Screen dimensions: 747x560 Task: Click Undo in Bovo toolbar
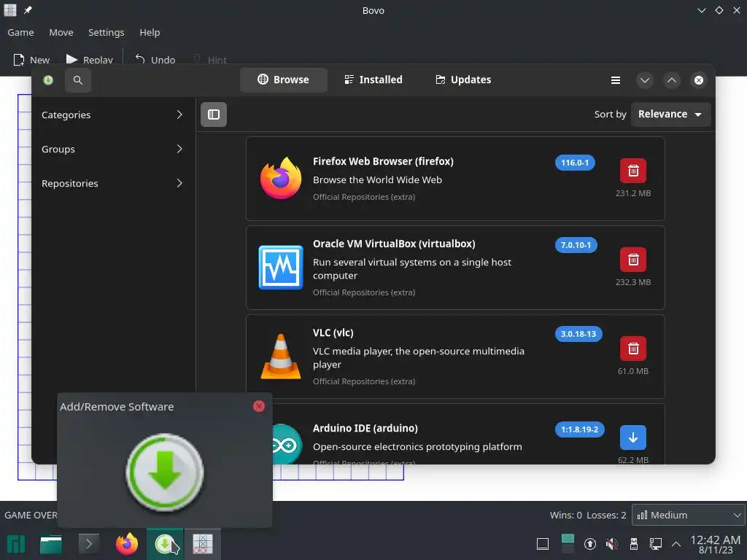[x=155, y=60]
